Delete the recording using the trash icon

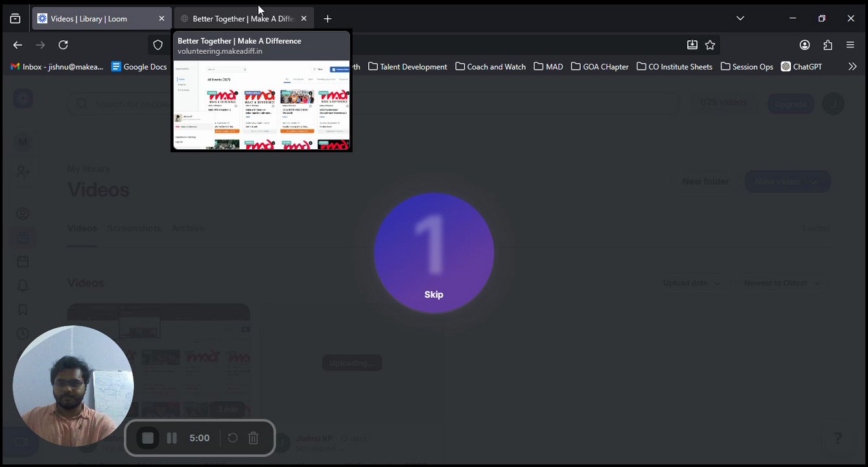pos(253,438)
